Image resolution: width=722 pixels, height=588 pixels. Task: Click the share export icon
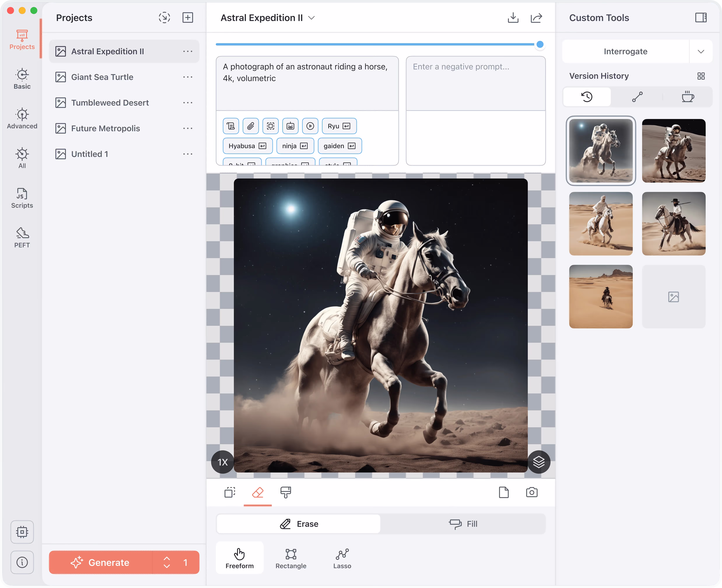point(536,18)
